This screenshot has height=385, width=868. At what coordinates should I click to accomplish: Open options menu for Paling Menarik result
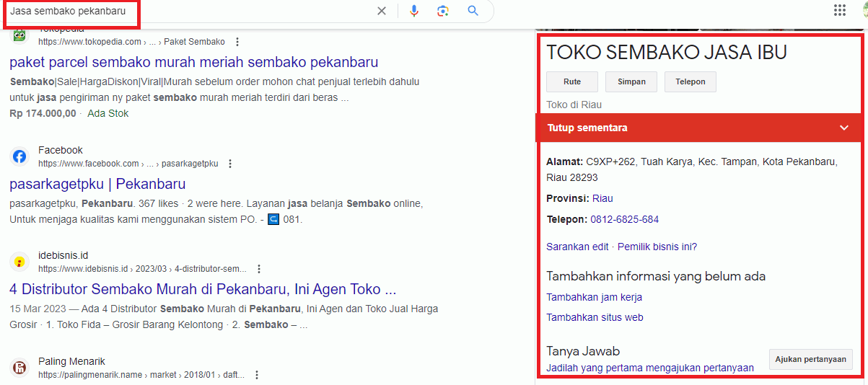pos(257,375)
